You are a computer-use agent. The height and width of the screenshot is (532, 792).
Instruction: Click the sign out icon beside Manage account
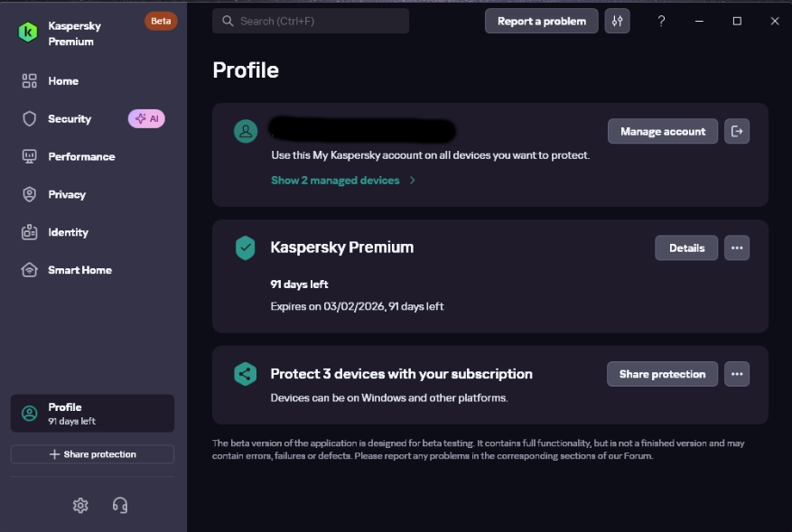pos(736,131)
